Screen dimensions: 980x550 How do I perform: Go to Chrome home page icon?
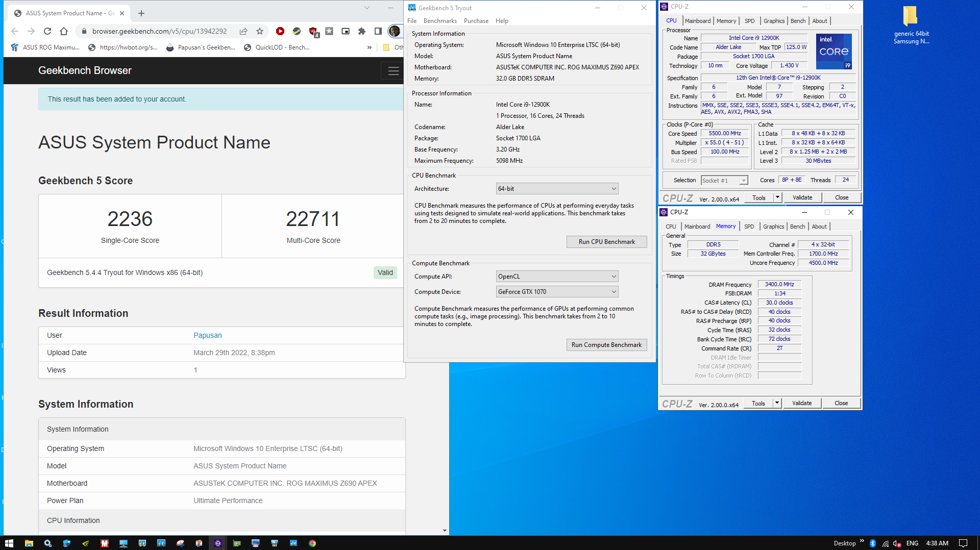tap(64, 31)
